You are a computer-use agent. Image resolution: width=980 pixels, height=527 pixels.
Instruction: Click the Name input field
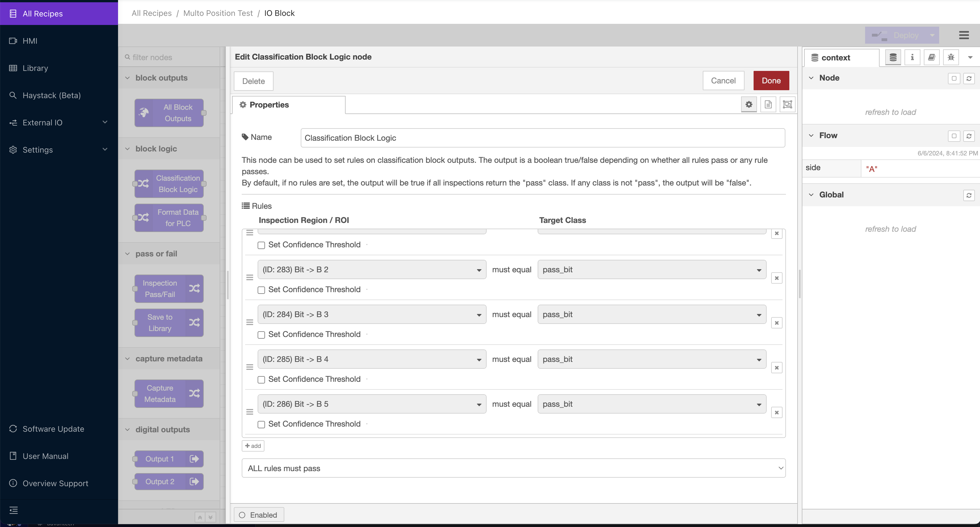(x=542, y=138)
